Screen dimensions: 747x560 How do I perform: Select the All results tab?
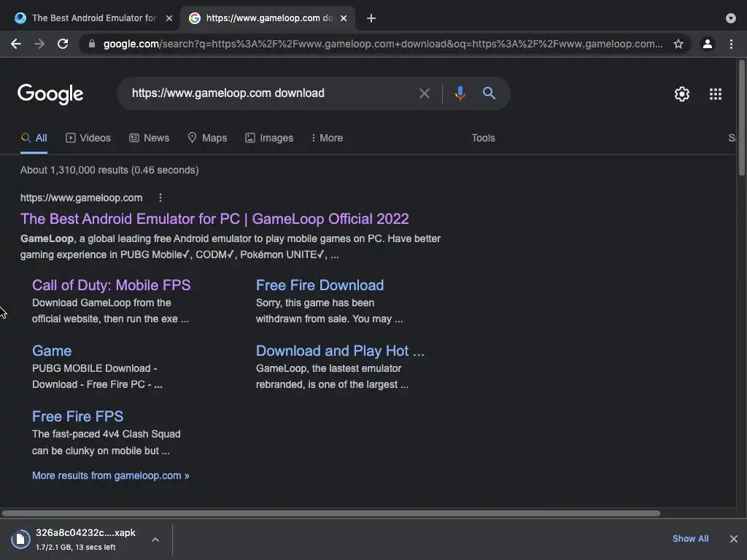click(34, 138)
